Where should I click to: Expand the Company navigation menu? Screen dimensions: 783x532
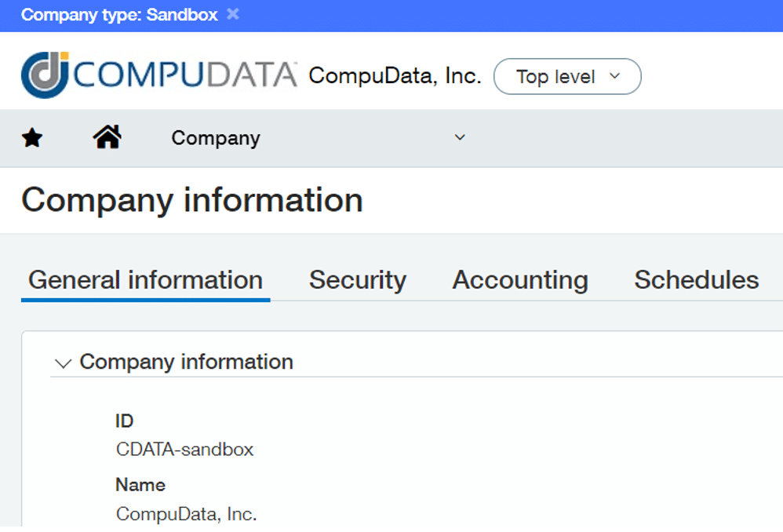461,137
